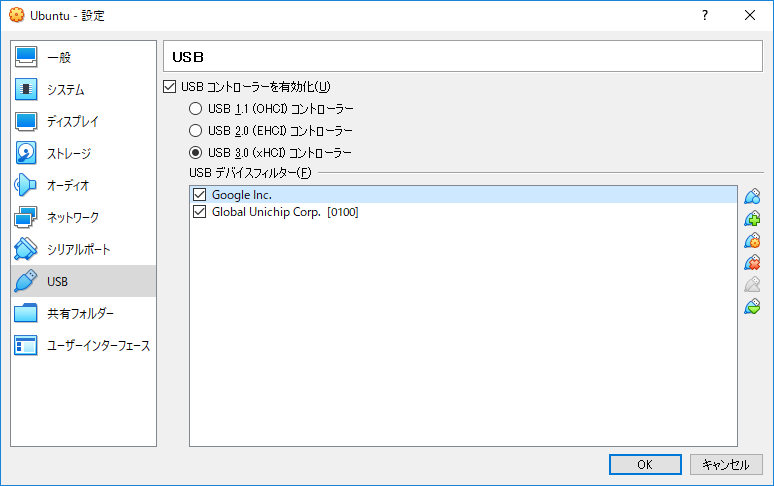The height and width of the screenshot is (486, 774).
Task: Toggle USB コントローラーを有効化 checkbox
Action: pos(169,87)
